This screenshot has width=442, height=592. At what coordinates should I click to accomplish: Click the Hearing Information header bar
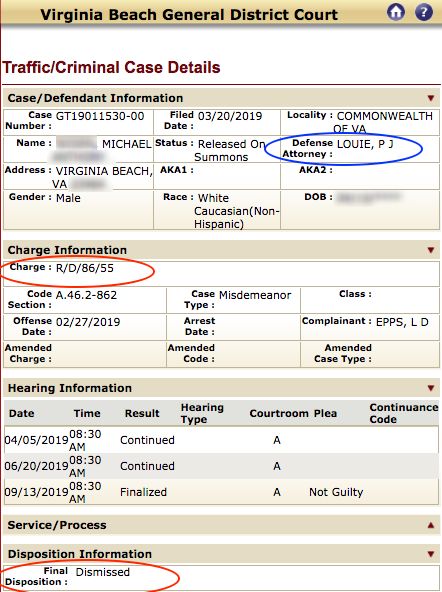tap(221, 388)
